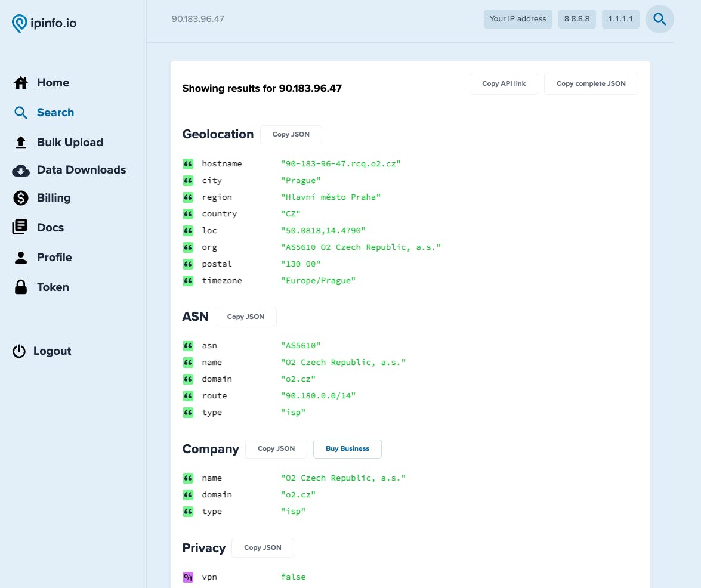Click Copy complete JSON button
701x588 pixels.
(x=591, y=84)
